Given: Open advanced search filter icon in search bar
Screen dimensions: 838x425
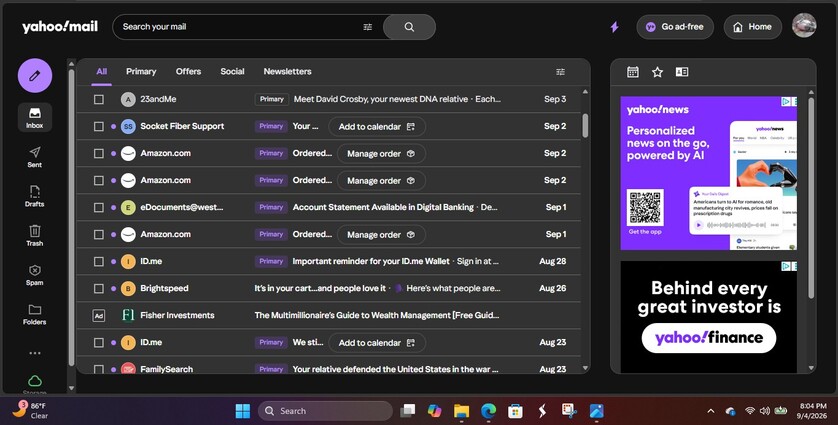Looking at the screenshot, I should pos(368,27).
